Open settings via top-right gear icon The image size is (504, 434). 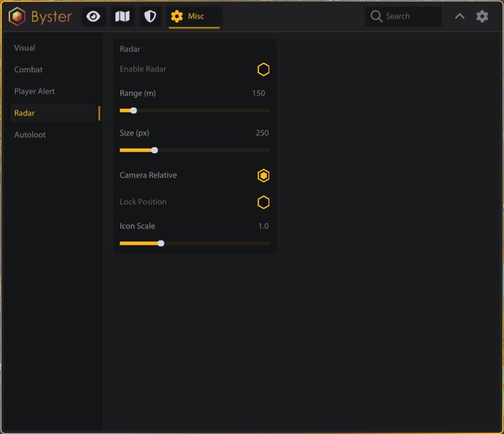point(482,16)
